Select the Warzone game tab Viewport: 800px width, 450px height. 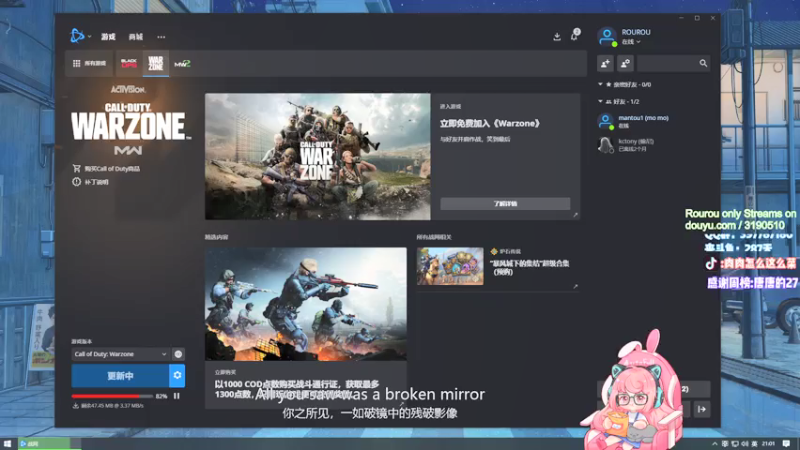156,63
